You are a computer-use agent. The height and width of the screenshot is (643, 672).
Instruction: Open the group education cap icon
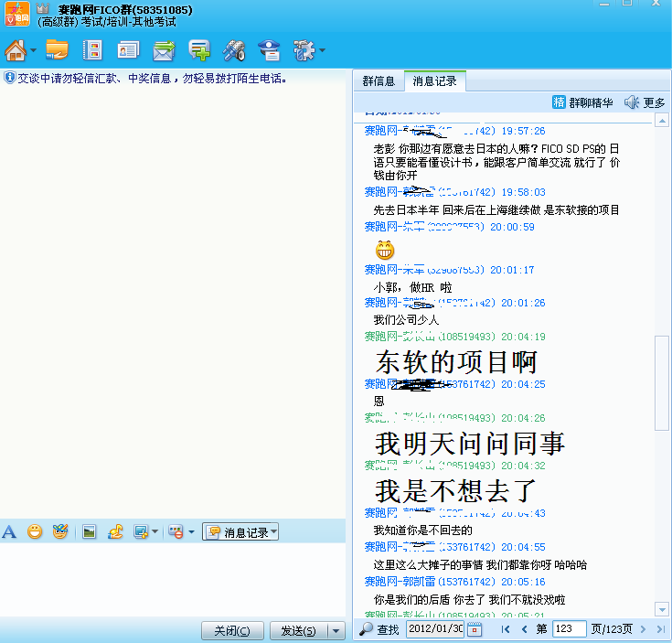click(x=269, y=50)
